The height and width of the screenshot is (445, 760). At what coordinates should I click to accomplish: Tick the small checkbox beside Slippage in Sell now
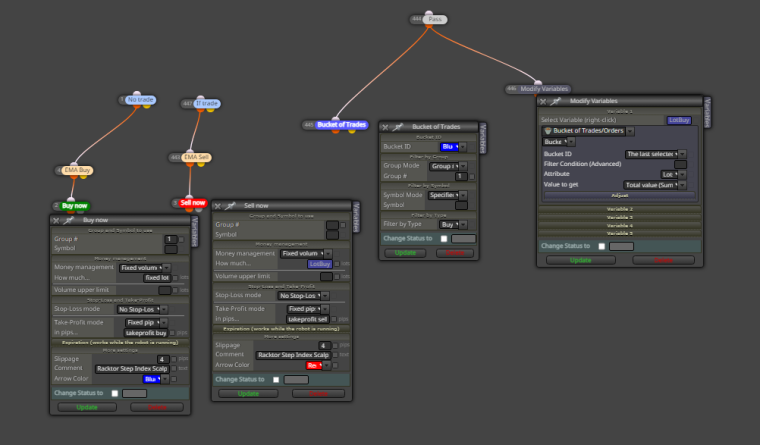point(335,346)
